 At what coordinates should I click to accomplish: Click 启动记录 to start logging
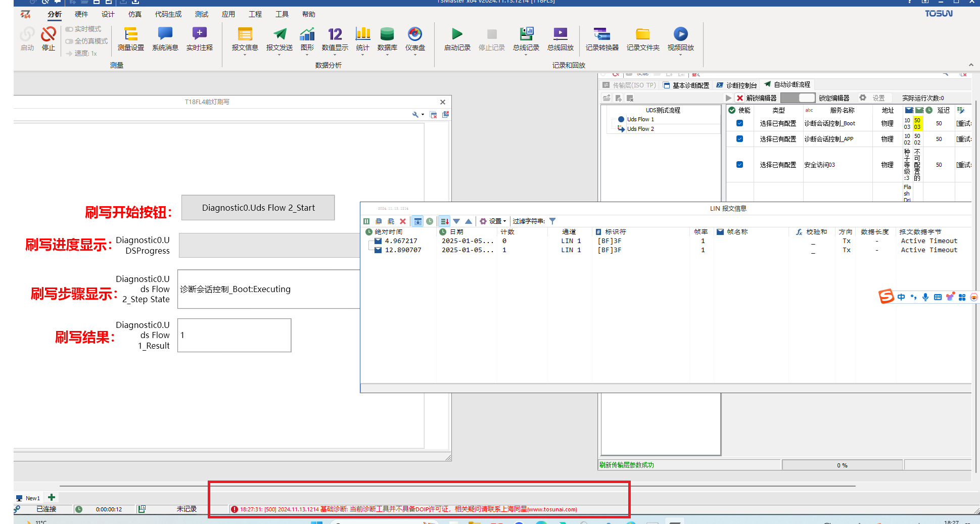pyautogui.click(x=457, y=38)
